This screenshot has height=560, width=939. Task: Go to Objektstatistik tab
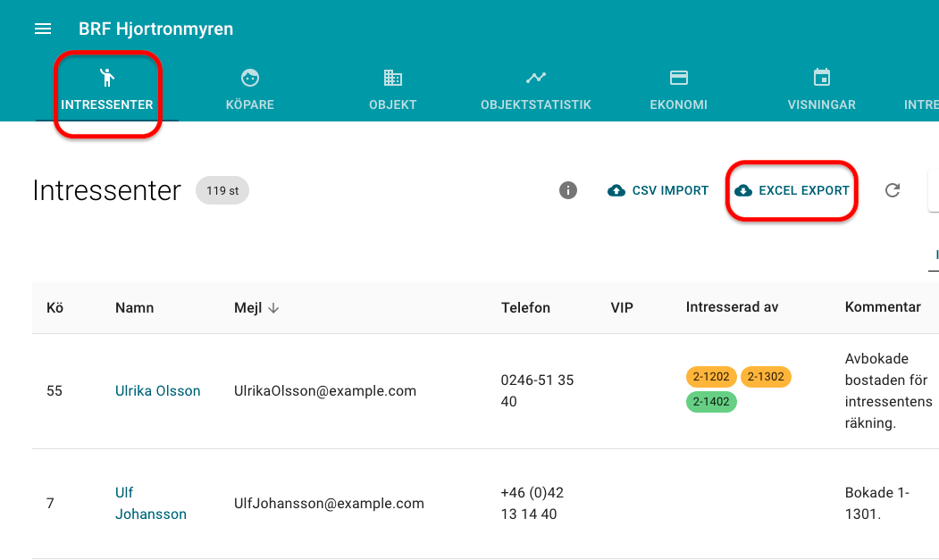pos(536,90)
